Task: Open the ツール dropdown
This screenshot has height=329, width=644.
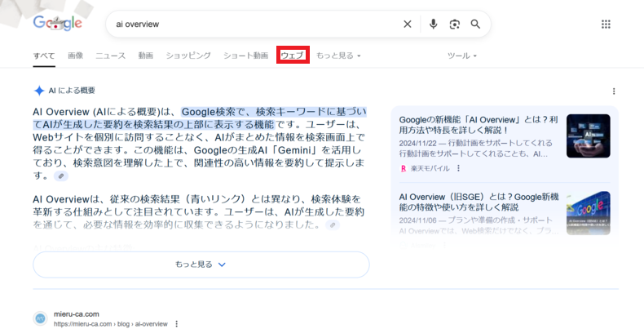Action: pyautogui.click(x=462, y=56)
